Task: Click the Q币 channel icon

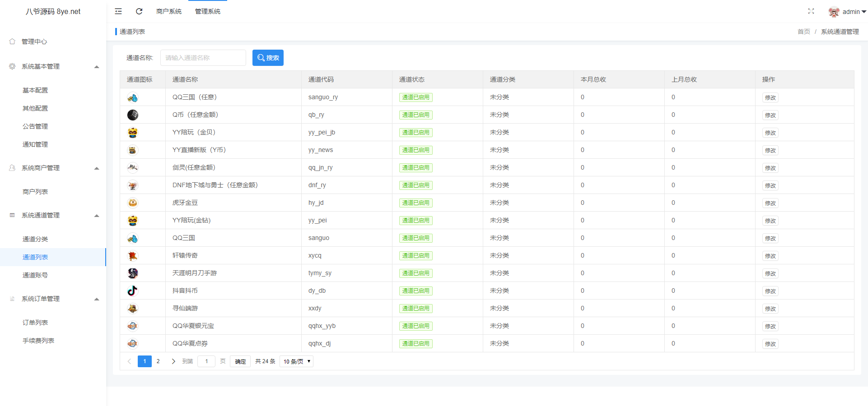Action: (132, 115)
